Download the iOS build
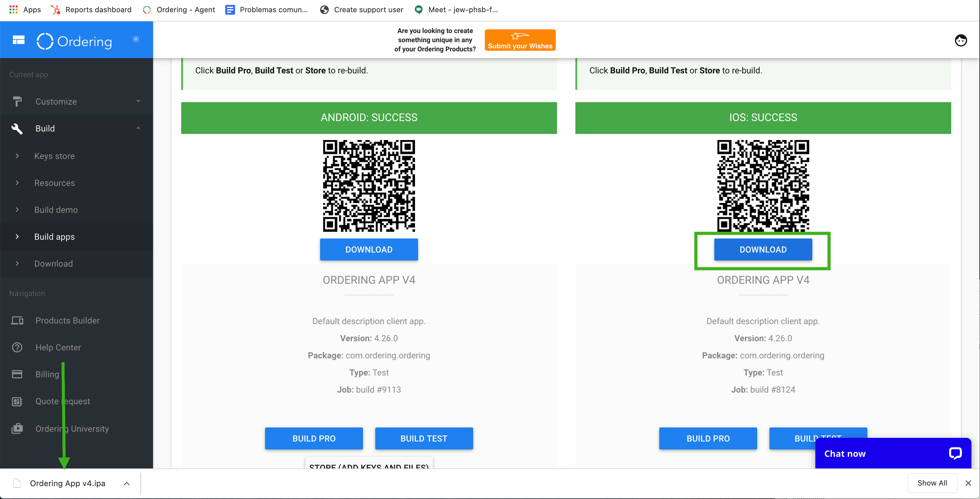The height and width of the screenshot is (499, 980). coord(763,250)
